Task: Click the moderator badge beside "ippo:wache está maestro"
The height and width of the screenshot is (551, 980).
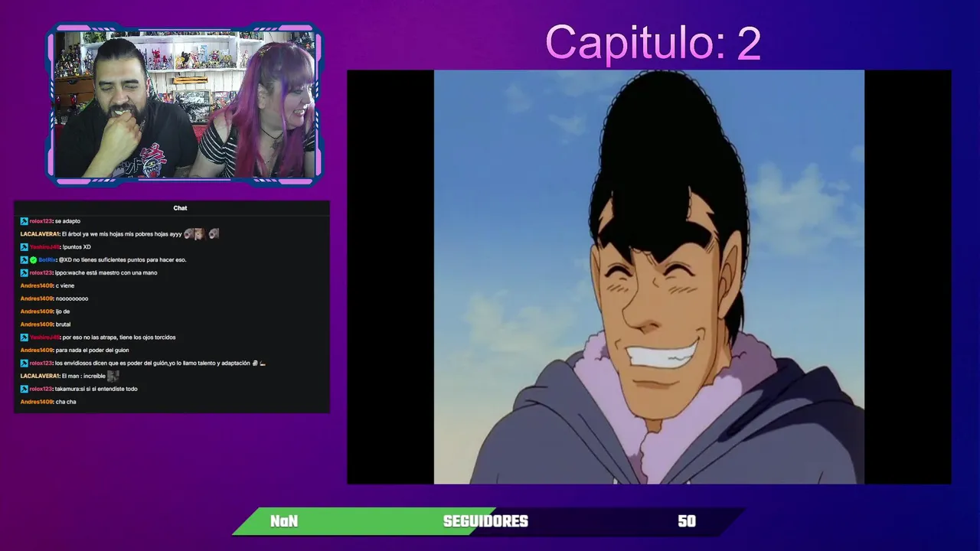Action: (24, 273)
